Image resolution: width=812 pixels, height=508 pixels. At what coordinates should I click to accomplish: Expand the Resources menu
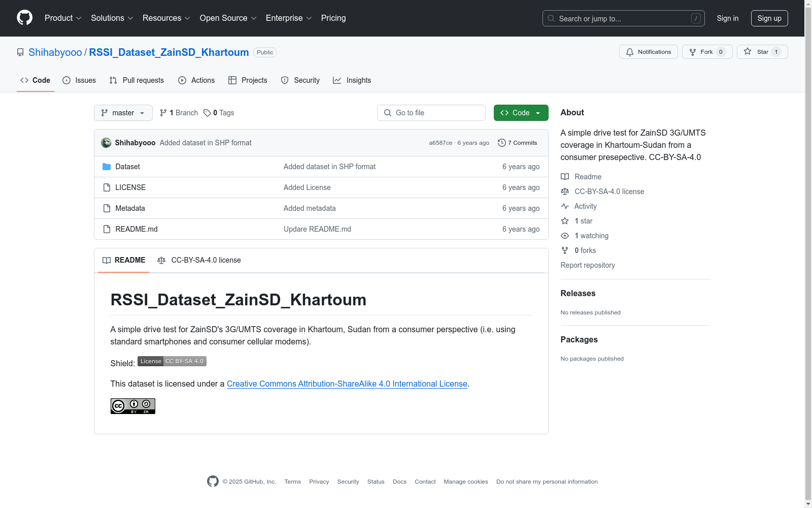click(x=166, y=18)
